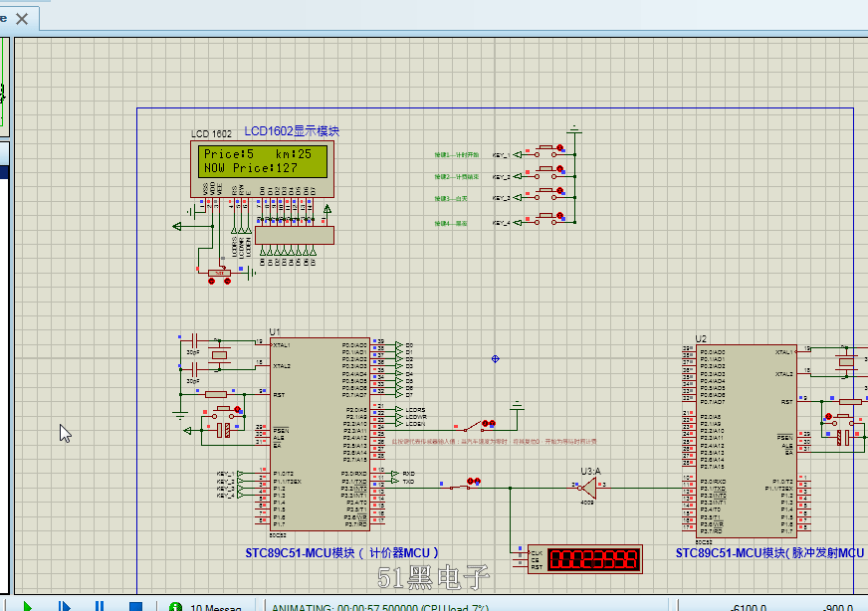
Task: Click the overview thumbnail pane at left
Action: [5, 88]
